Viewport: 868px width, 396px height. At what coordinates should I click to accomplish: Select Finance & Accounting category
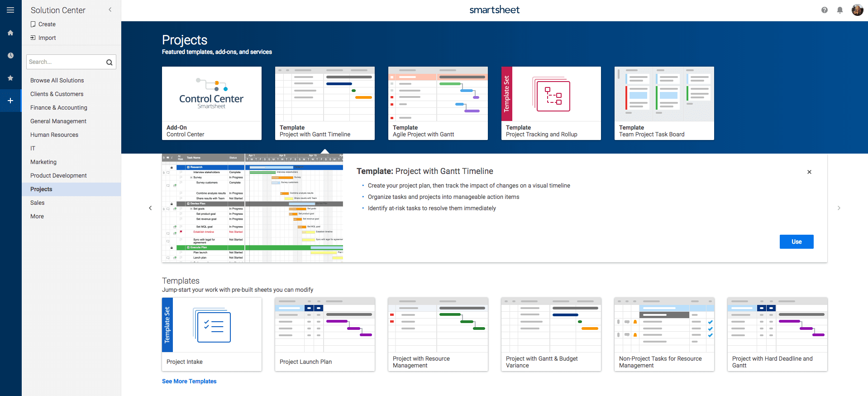tap(58, 107)
